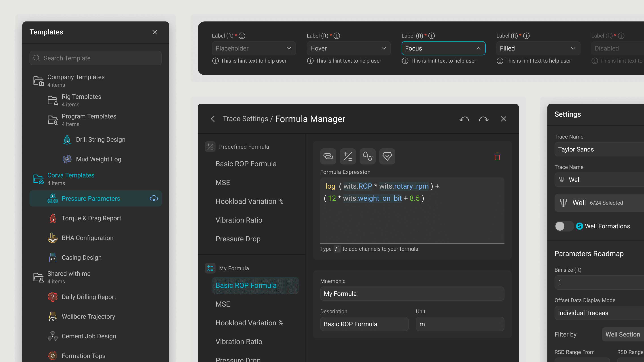Go back from Formula Manager
This screenshot has width=644, height=362.
[213, 119]
